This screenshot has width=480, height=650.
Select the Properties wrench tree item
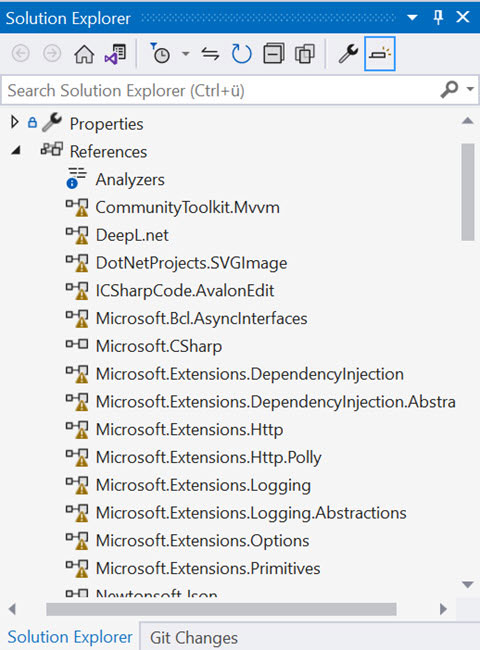[106, 124]
